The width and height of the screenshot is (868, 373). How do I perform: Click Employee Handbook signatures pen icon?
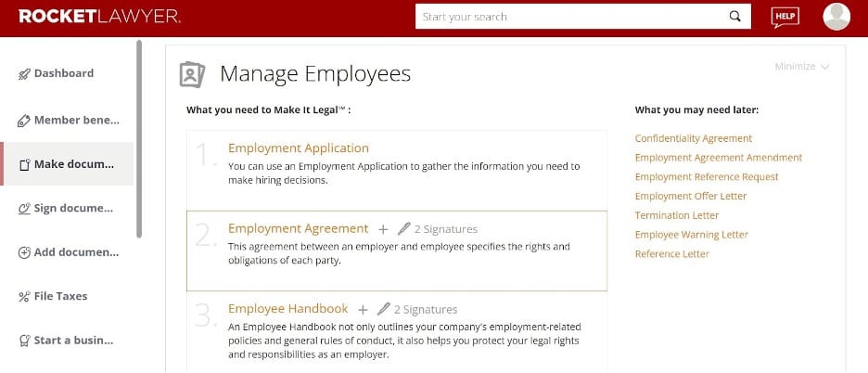(383, 309)
